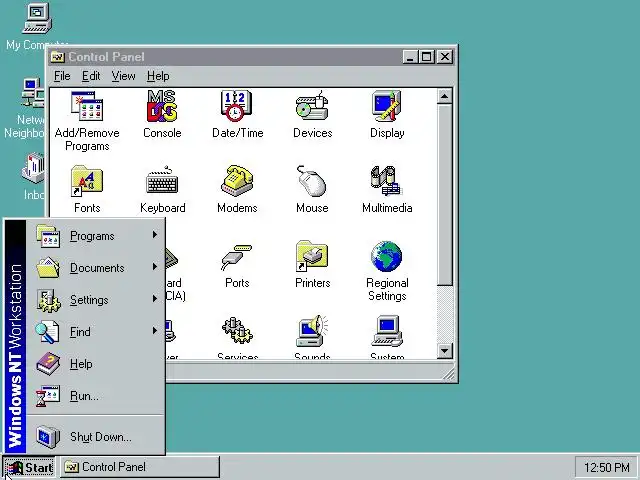Open the Programs submenu in Start menu
Screen dimensions: 640x480
pyautogui.click(x=96, y=236)
